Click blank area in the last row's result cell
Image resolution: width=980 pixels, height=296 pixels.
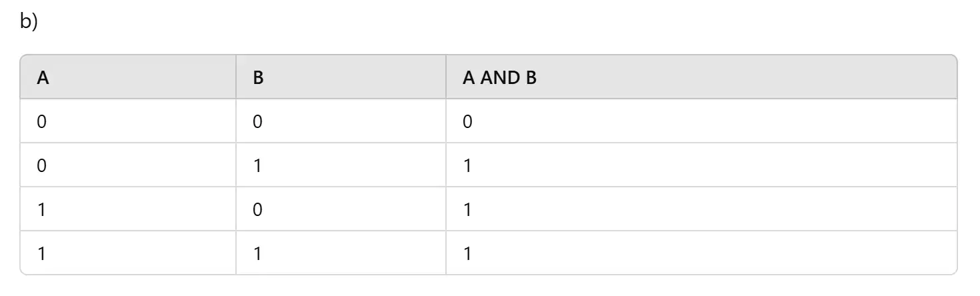coord(713,253)
